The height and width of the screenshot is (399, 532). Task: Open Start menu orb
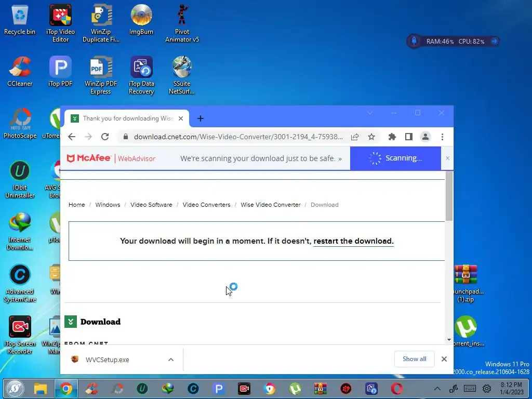(15, 389)
